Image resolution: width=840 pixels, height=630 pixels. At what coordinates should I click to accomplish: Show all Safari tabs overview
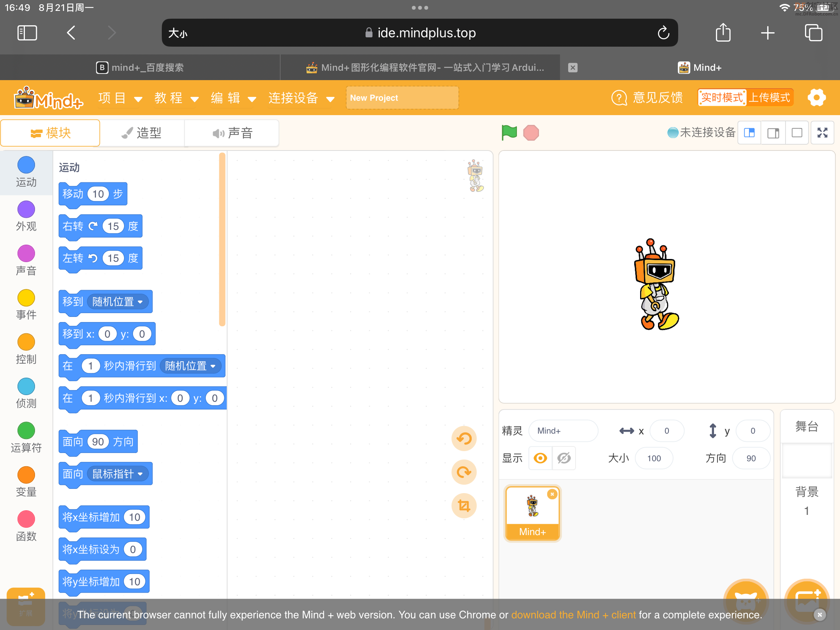coord(814,33)
